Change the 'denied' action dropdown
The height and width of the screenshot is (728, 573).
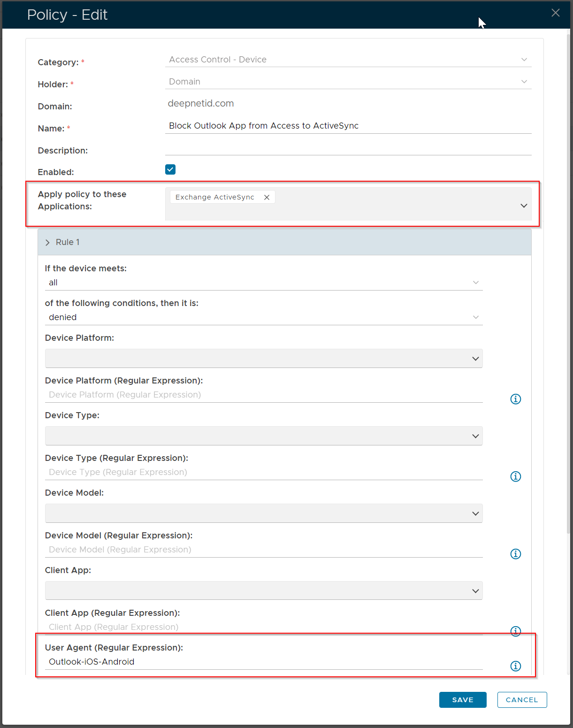(263, 317)
